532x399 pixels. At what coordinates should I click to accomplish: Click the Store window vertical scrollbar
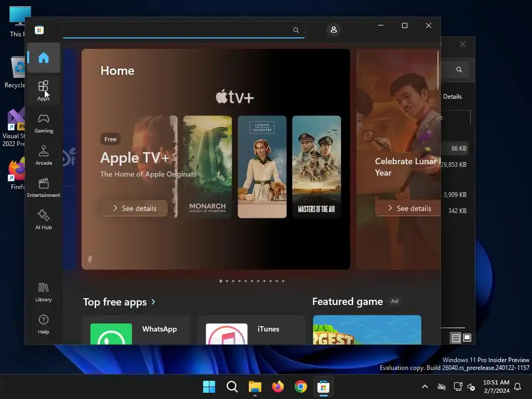pyautogui.click(x=438, y=71)
